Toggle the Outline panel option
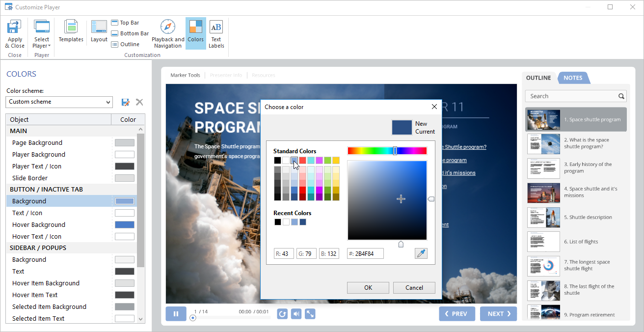 click(x=125, y=44)
